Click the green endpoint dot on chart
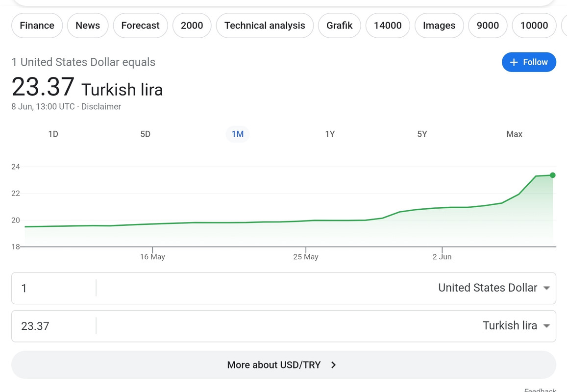The width and height of the screenshot is (567, 392). point(552,175)
